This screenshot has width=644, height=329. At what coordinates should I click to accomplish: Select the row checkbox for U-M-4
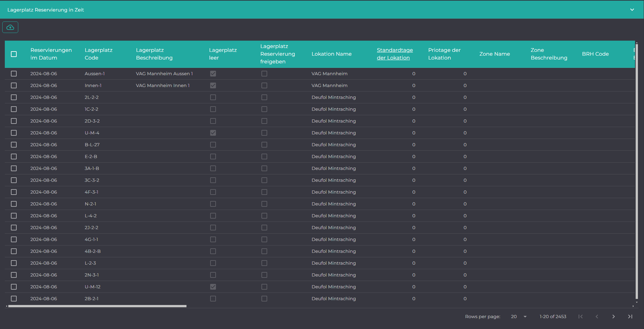click(x=14, y=133)
